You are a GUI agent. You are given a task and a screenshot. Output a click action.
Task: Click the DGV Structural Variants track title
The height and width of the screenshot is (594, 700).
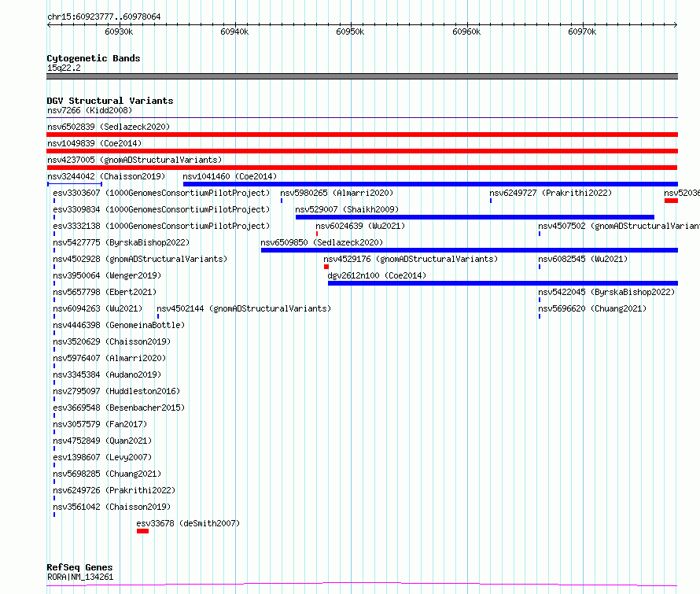click(110, 101)
